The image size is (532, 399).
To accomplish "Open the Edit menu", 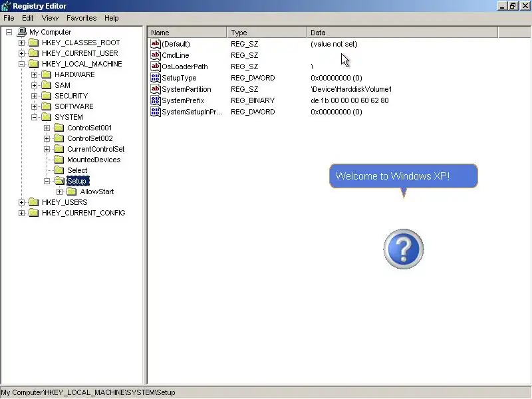I will (x=27, y=18).
